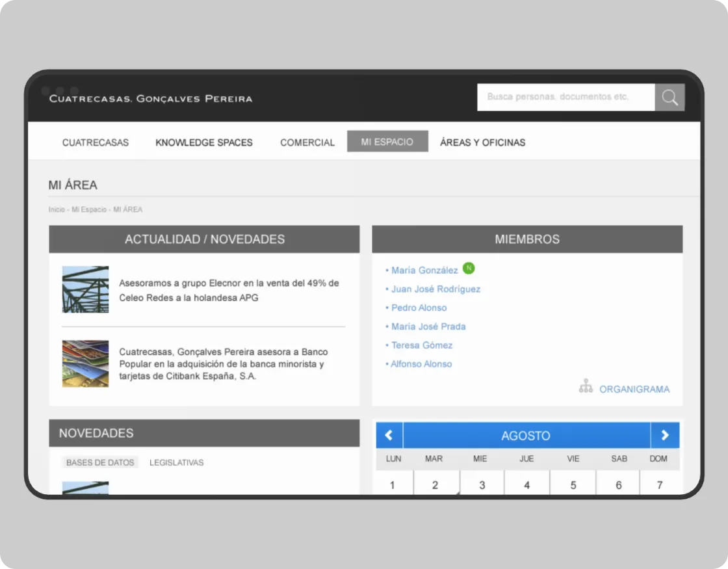Open the credit cards news thumbnail
Screen dimensions: 728x569
coord(85,364)
